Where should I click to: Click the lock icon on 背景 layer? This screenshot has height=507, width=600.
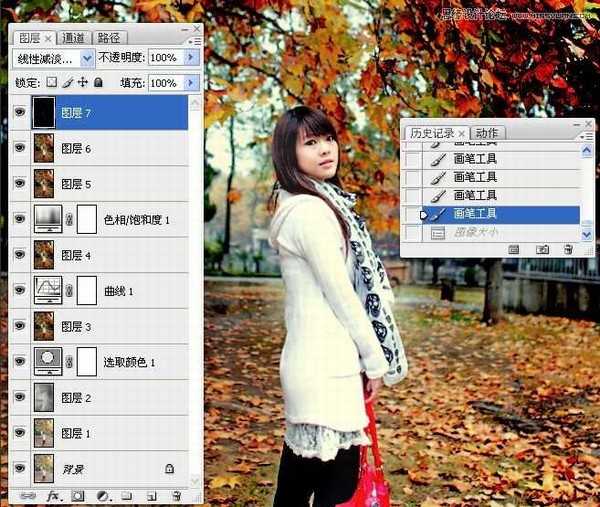coord(169,468)
